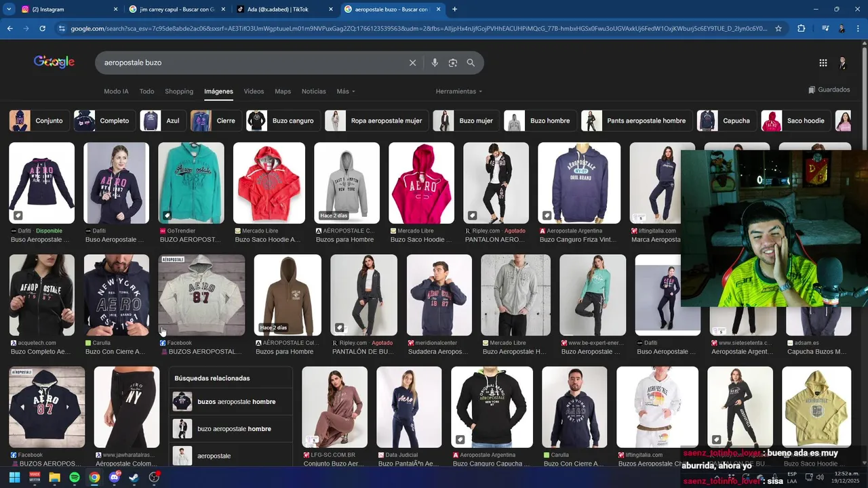This screenshot has height=488, width=868.
Task: Open Discord from the taskbar
Action: (115, 477)
